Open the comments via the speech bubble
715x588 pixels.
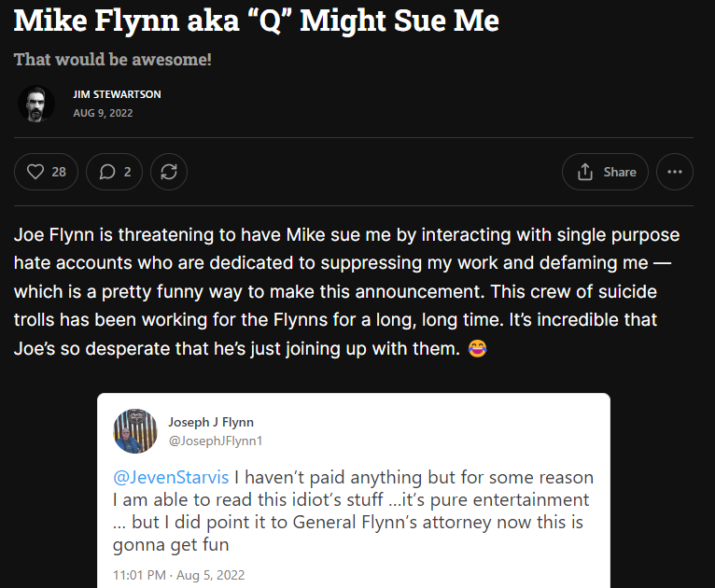pos(107,172)
